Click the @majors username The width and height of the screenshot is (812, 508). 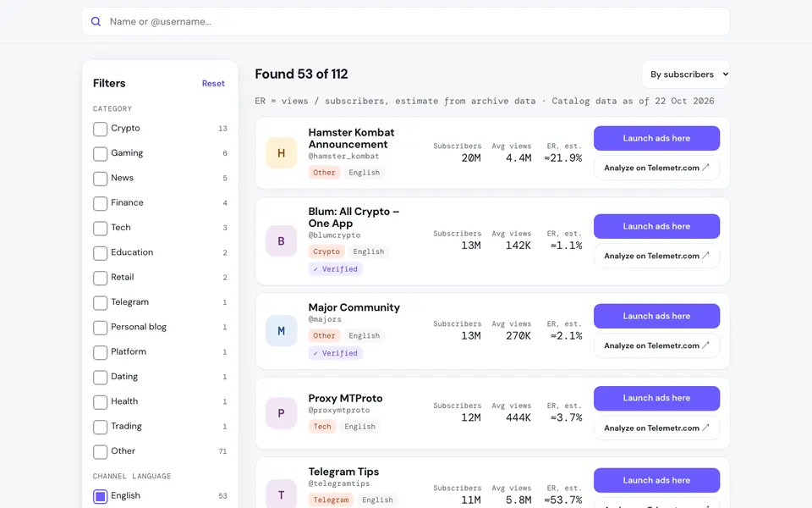coord(325,319)
